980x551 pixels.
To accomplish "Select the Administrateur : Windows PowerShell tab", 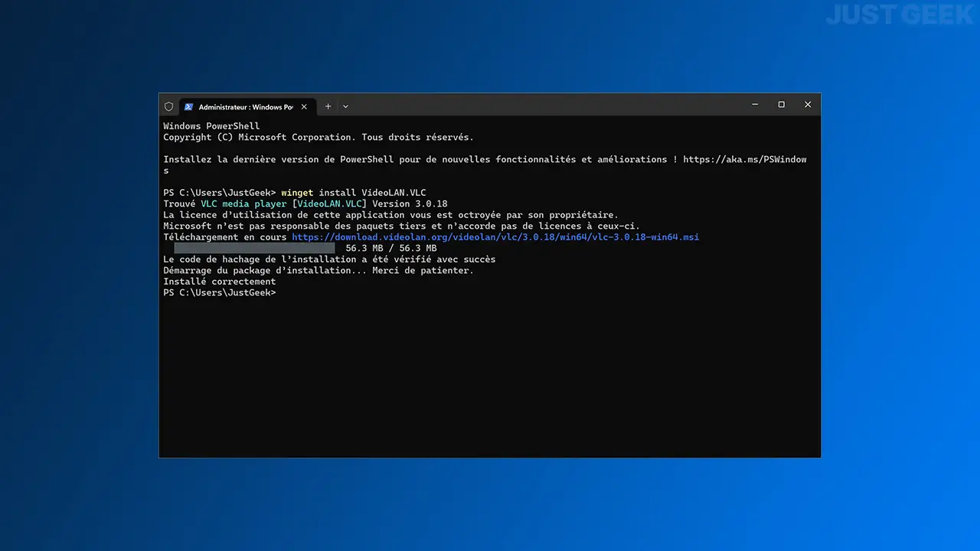I will [x=247, y=106].
